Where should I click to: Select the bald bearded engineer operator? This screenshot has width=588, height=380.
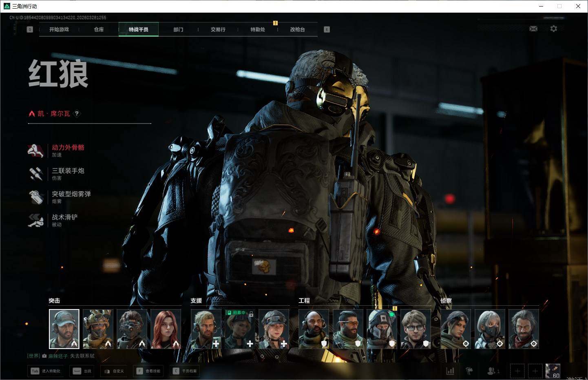tap(314, 329)
